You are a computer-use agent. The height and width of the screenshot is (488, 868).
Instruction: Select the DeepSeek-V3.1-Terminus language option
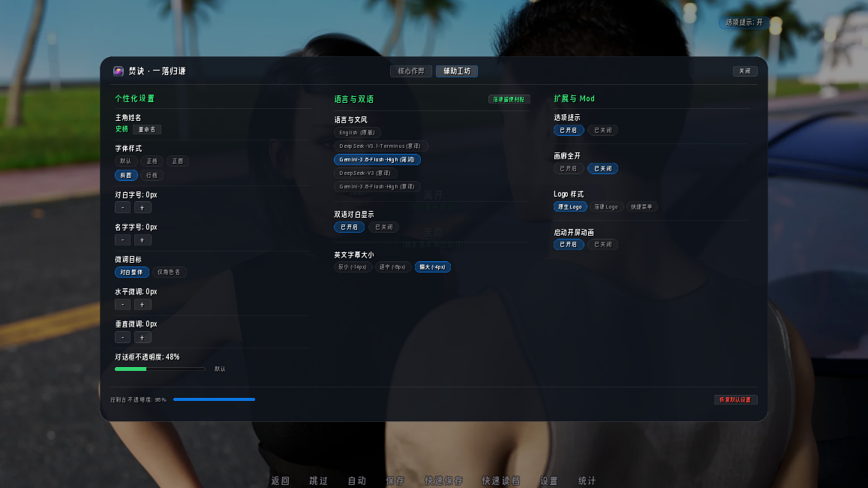point(380,146)
